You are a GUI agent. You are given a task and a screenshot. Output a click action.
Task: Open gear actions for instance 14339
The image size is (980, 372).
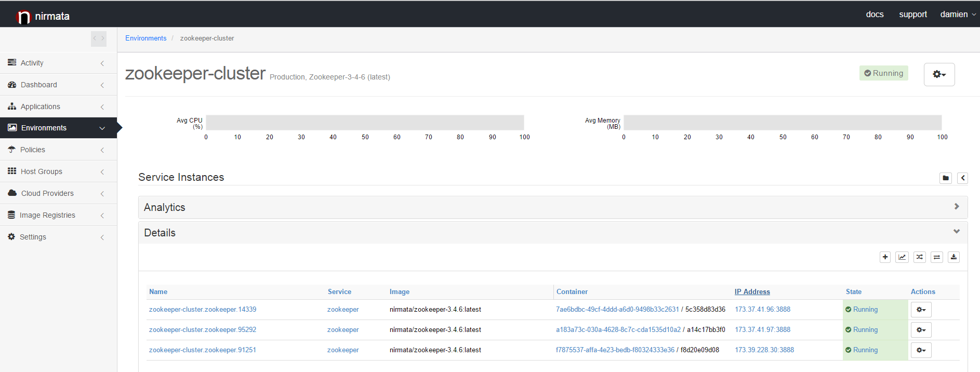921,310
